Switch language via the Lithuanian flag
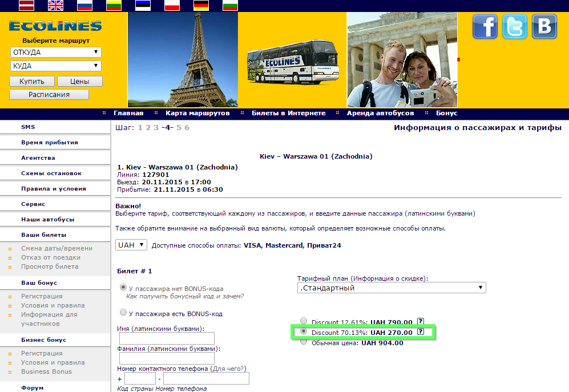 pos(114,6)
